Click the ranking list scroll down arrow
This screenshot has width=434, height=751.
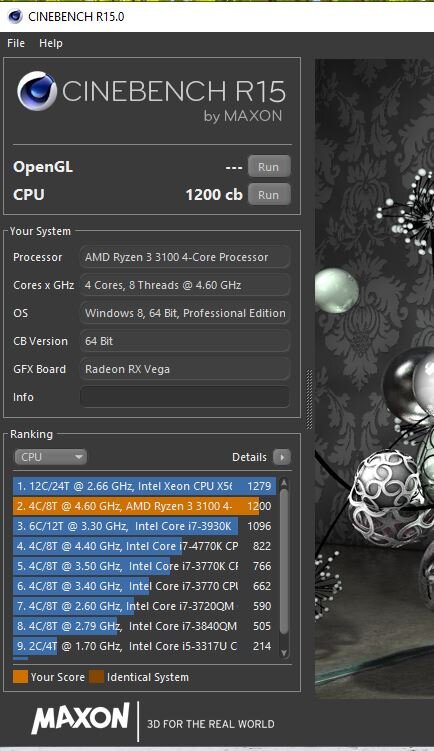point(284,653)
